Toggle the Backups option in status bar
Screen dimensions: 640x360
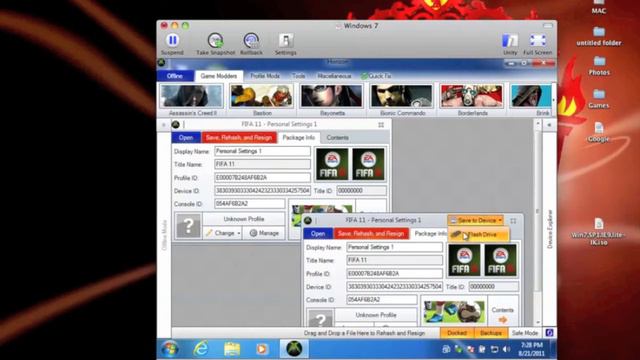coord(491,333)
